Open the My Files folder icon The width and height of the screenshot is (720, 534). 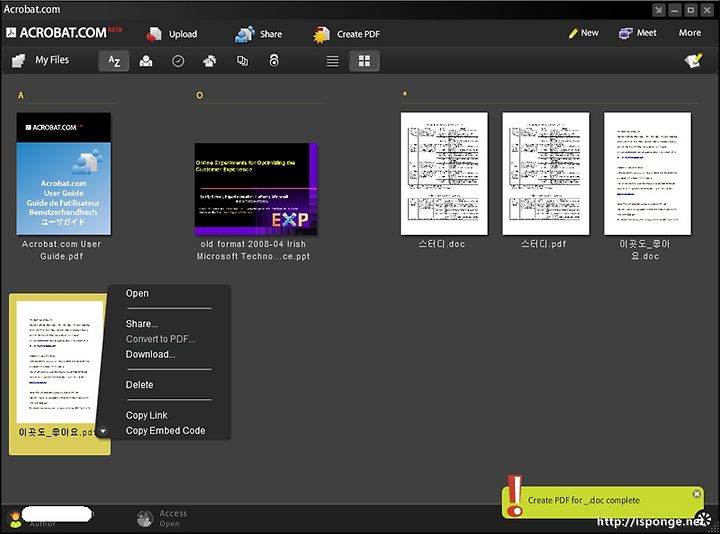[x=18, y=61]
